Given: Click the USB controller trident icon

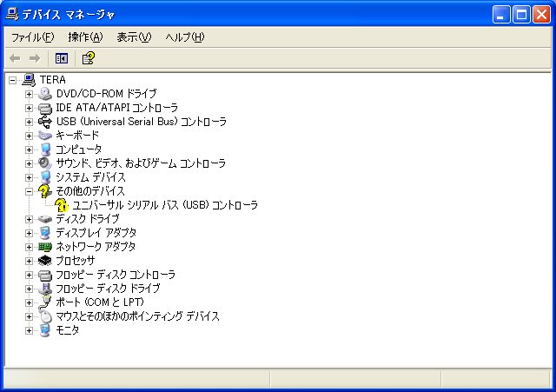Looking at the screenshot, I should [x=45, y=122].
